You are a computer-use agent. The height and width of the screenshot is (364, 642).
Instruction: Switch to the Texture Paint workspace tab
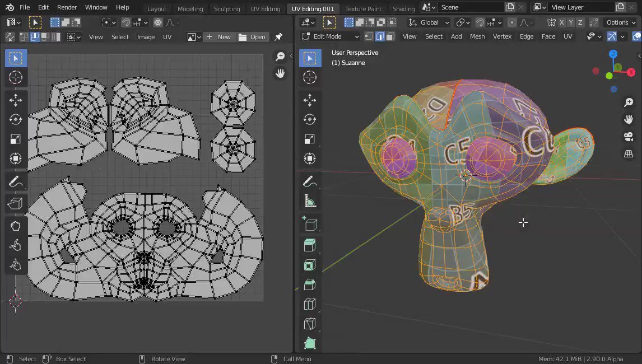[363, 8]
